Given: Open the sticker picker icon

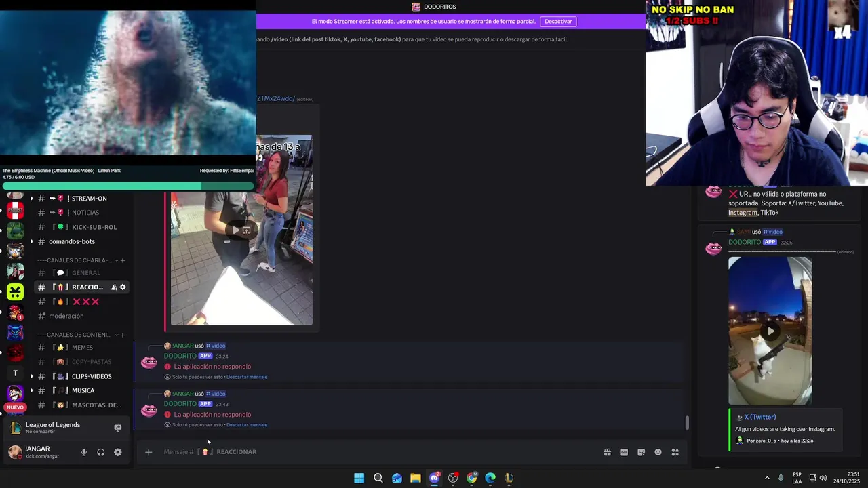Looking at the screenshot, I should [641, 452].
